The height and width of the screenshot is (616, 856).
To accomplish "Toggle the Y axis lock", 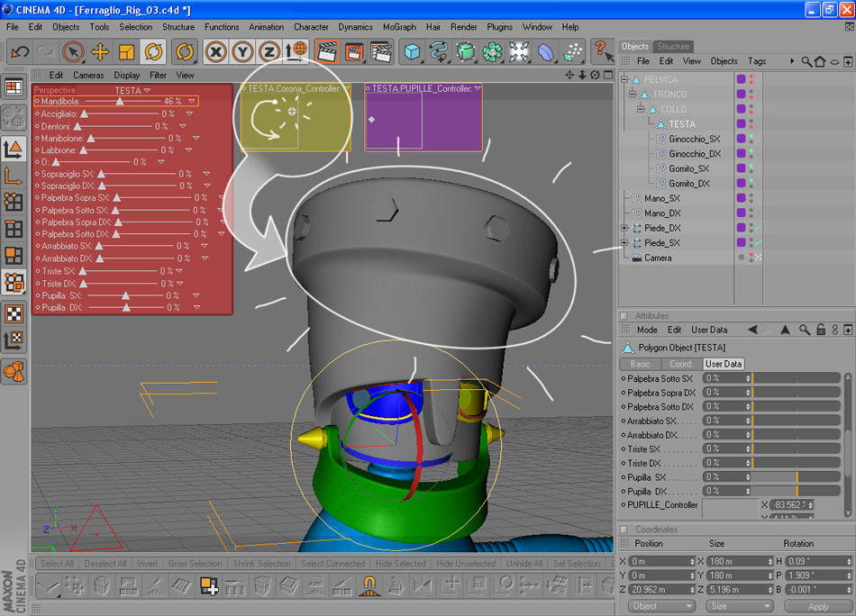I will (242, 52).
